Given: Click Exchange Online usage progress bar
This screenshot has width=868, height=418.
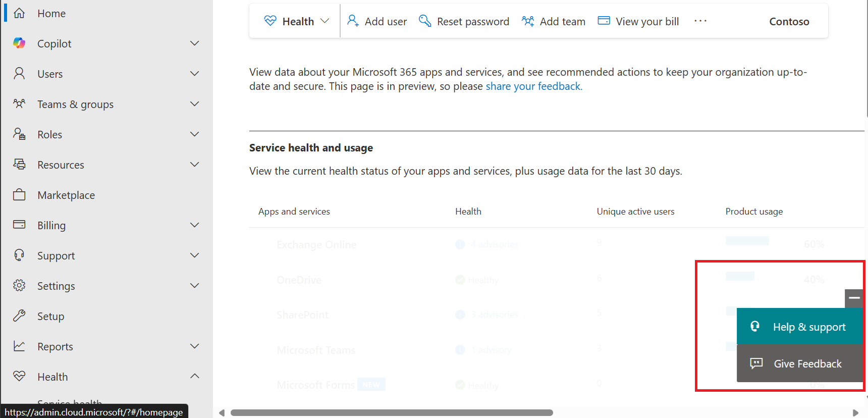Looking at the screenshot, I should pyautogui.click(x=747, y=241).
